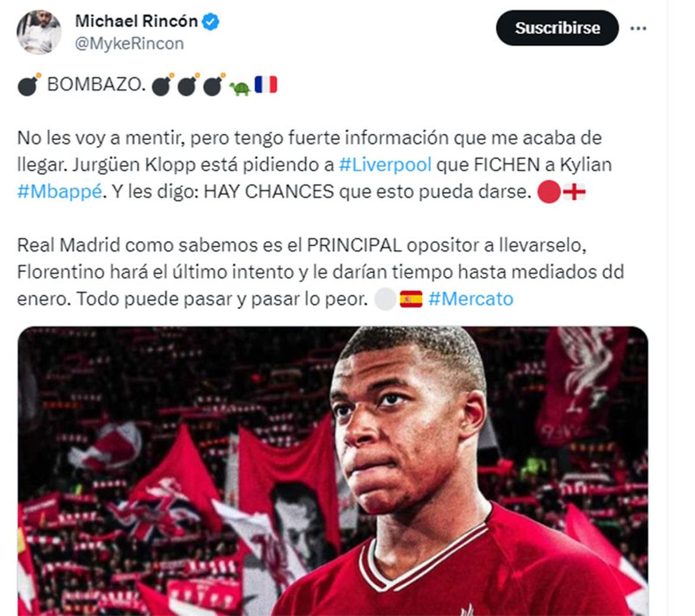The height and width of the screenshot is (616, 695).
Task: Click the blue verified badge icon
Action: [x=211, y=22]
